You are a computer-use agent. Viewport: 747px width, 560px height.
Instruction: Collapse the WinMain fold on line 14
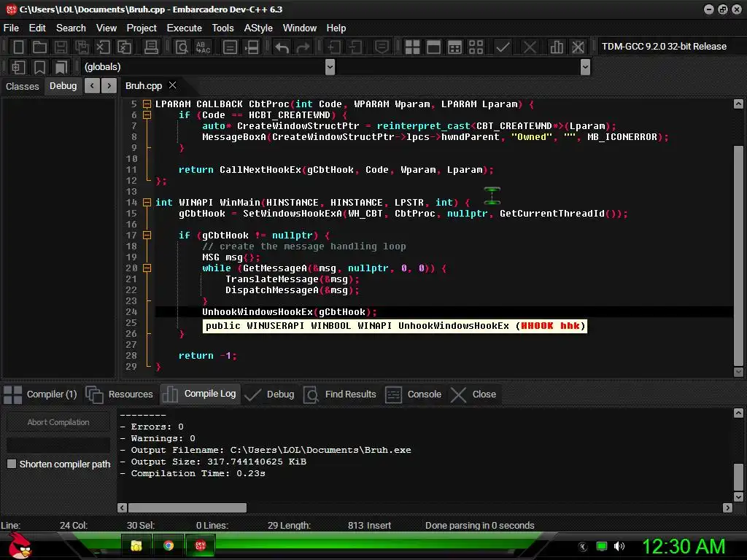pos(147,203)
